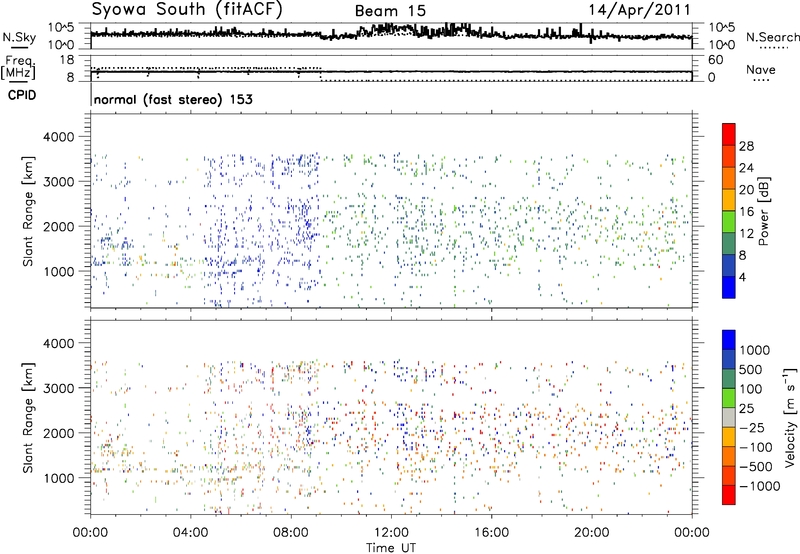Viewport: 800px width, 554px height.
Task: Click '2000' on the Velocity panel range axis
Action: pyautogui.click(x=58, y=433)
